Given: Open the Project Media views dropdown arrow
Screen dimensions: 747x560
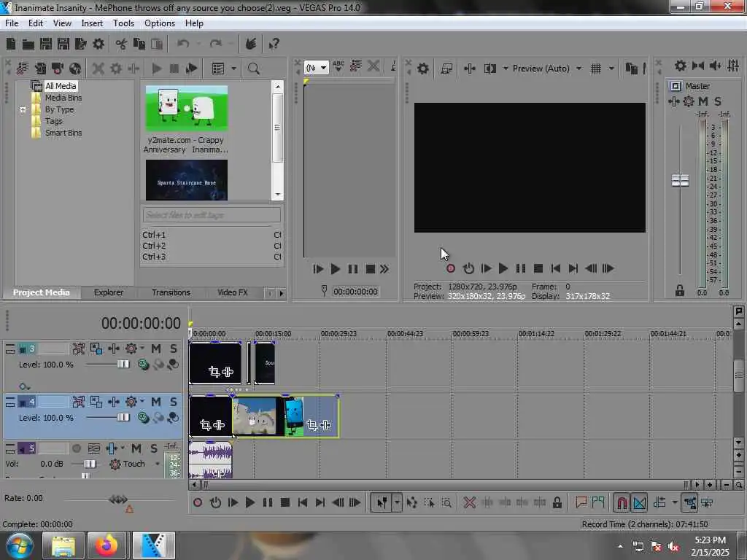Looking at the screenshot, I should (234, 69).
